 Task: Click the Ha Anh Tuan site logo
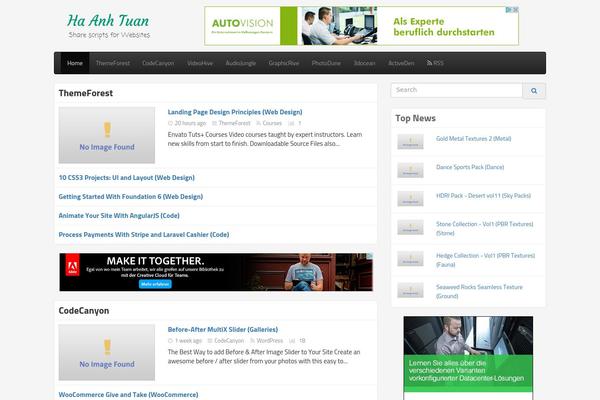pos(109,25)
